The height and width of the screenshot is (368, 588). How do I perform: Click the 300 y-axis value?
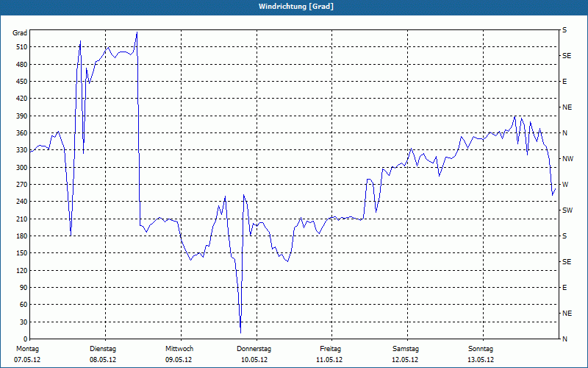[x=22, y=168]
